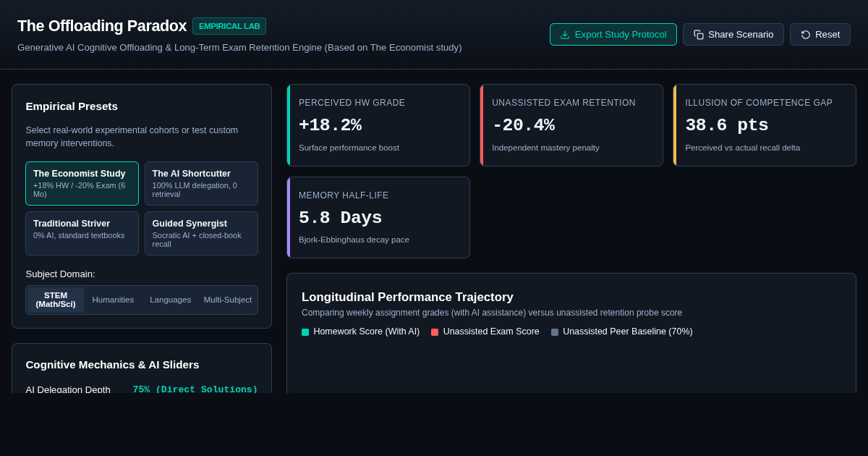Select The Economist Study preset

[82, 184]
